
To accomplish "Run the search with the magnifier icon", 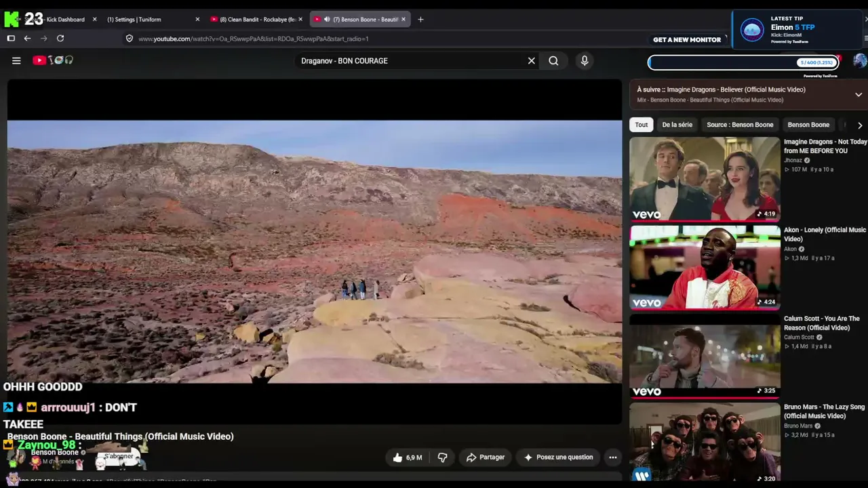I will coord(553,60).
